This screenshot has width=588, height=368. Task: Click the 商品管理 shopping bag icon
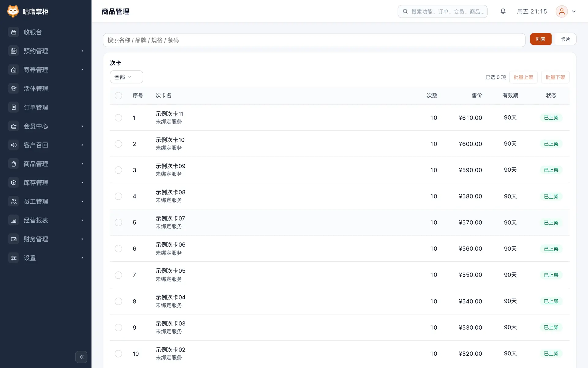click(13, 164)
